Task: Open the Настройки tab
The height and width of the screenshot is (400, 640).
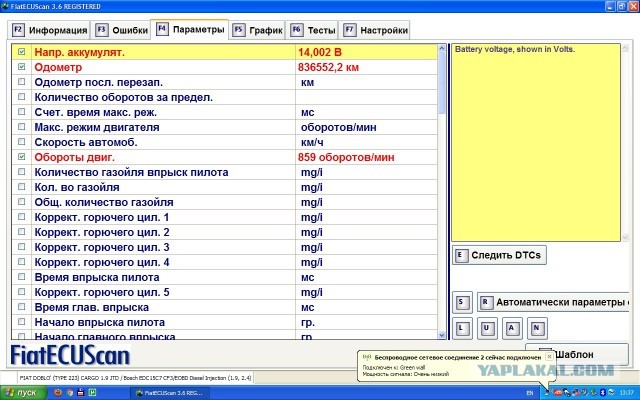Action: click(375, 30)
